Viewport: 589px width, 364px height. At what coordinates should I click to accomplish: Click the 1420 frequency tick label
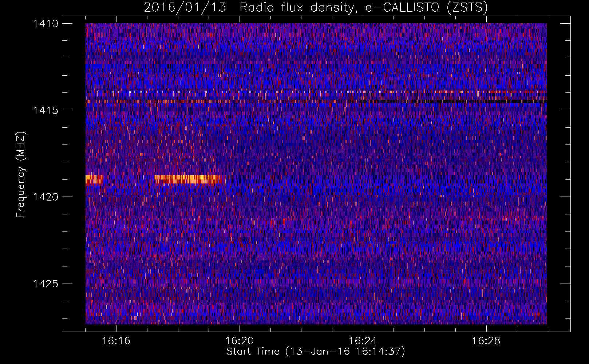(x=46, y=197)
